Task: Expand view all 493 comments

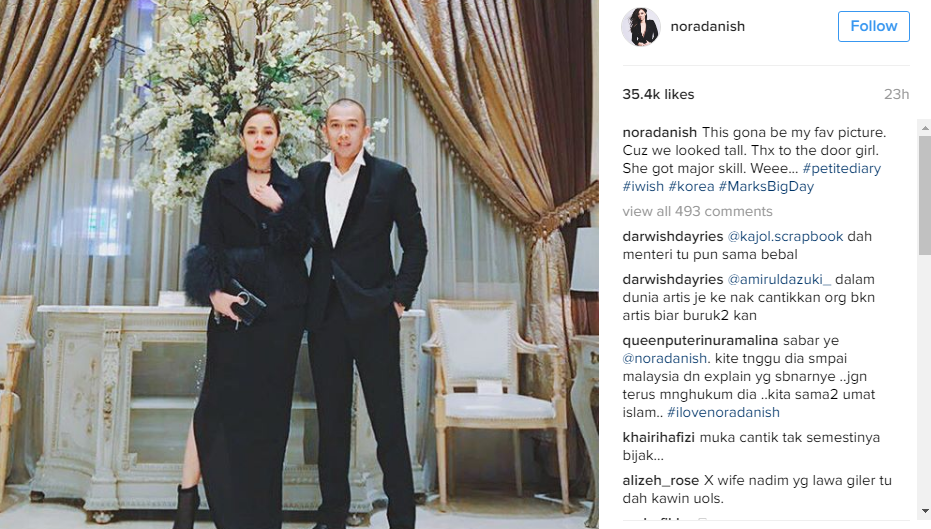Action: click(697, 211)
